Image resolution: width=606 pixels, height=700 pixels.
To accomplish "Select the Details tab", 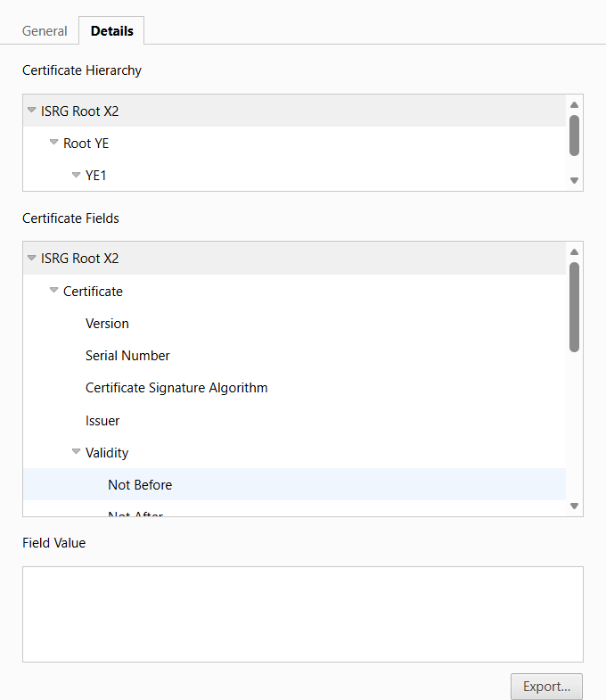I will click(111, 31).
